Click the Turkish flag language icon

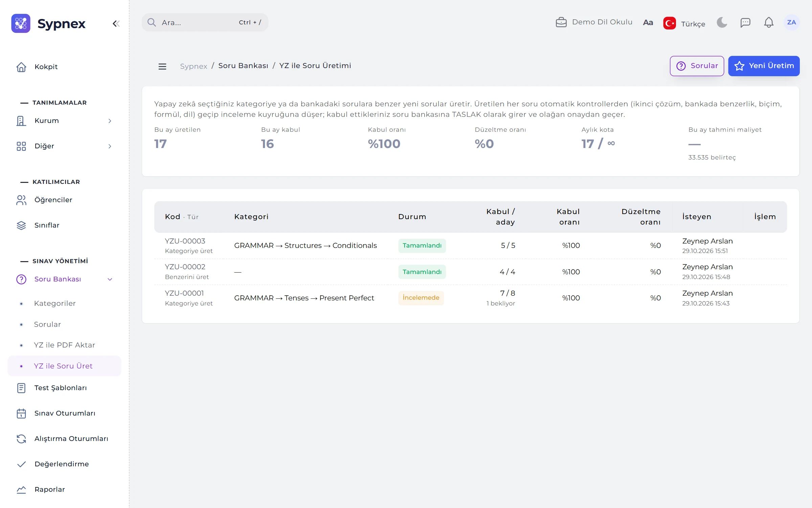pos(669,23)
